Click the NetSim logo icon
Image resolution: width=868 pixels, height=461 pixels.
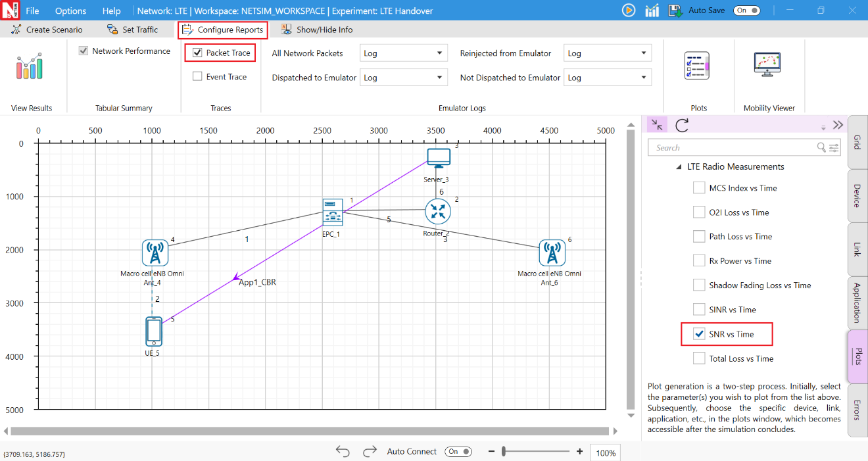(x=11, y=11)
